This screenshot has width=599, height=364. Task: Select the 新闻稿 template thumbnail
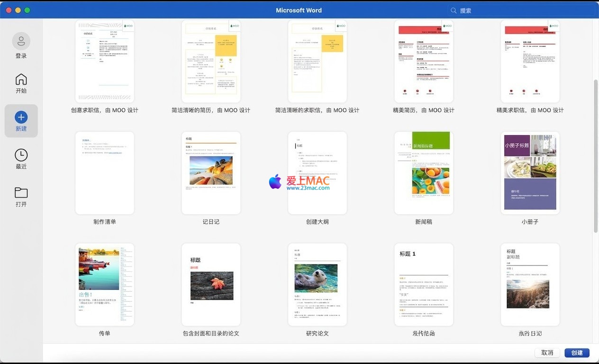coord(424,173)
